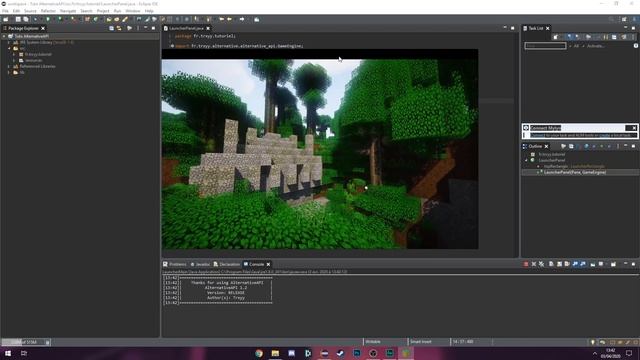Screen dimensions: 640x360
Task: Click the New toolbar icon
Action: point(6,19)
